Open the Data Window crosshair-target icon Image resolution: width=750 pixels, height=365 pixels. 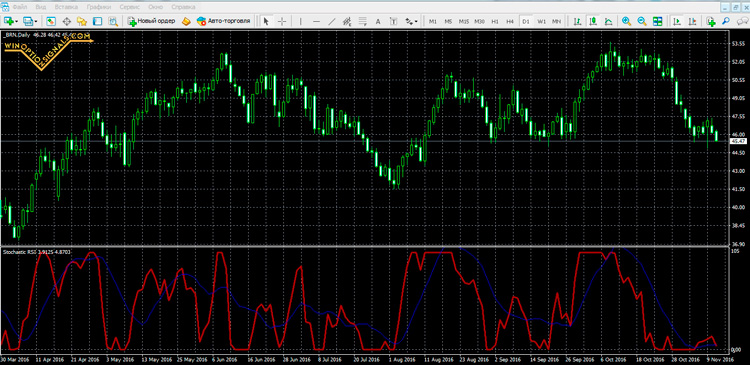(x=66, y=22)
